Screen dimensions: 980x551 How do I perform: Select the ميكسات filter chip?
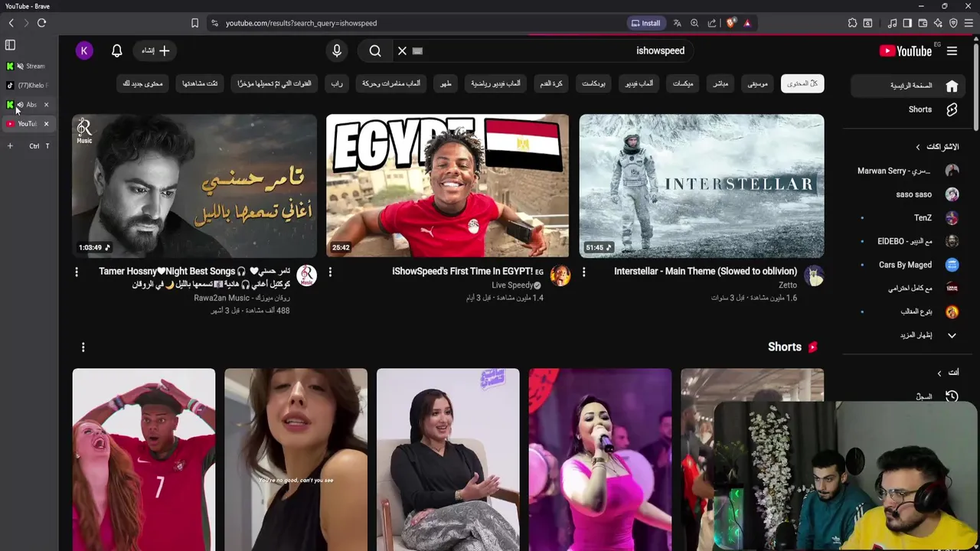point(683,83)
